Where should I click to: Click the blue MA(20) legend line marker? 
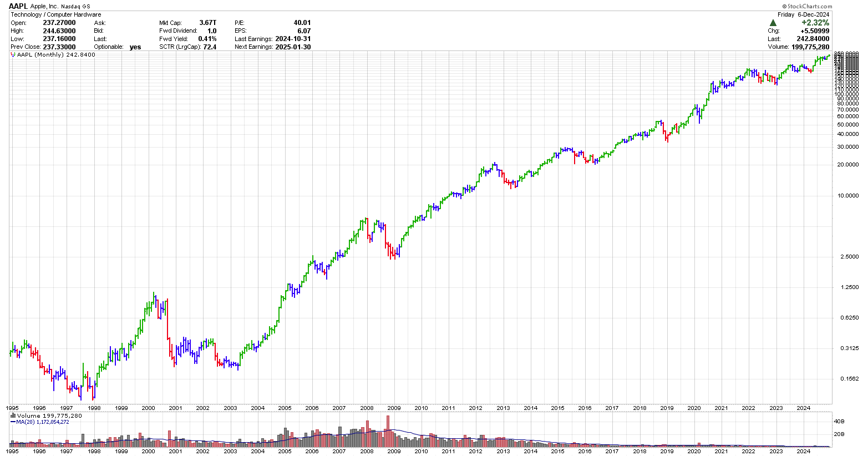(13, 422)
